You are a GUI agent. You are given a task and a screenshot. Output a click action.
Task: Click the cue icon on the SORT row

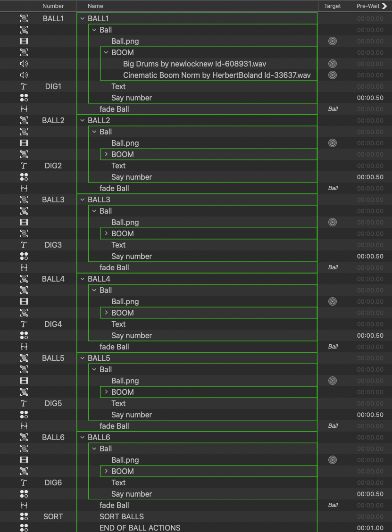pyautogui.click(x=24, y=516)
